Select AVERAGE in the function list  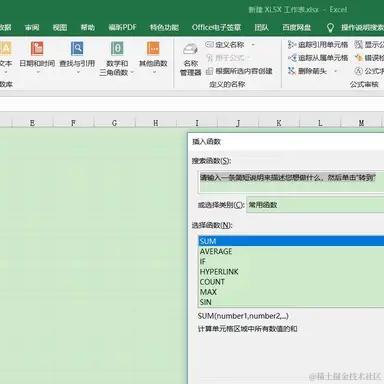(291, 251)
